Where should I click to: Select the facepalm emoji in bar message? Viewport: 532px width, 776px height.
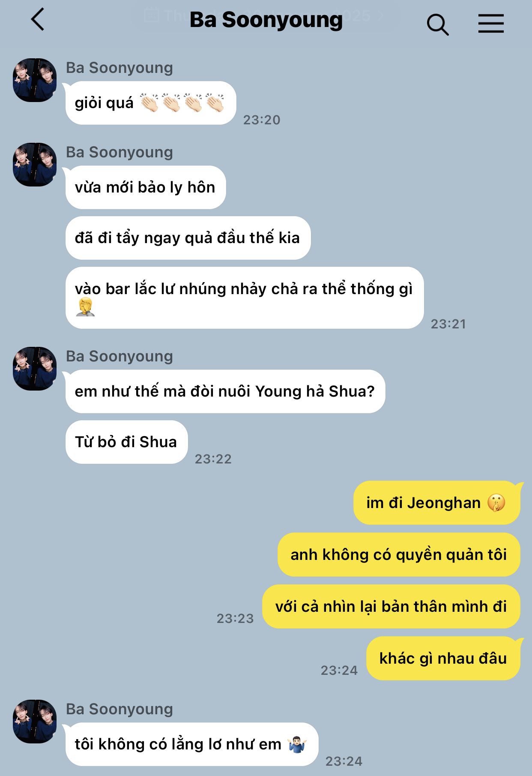point(85,307)
